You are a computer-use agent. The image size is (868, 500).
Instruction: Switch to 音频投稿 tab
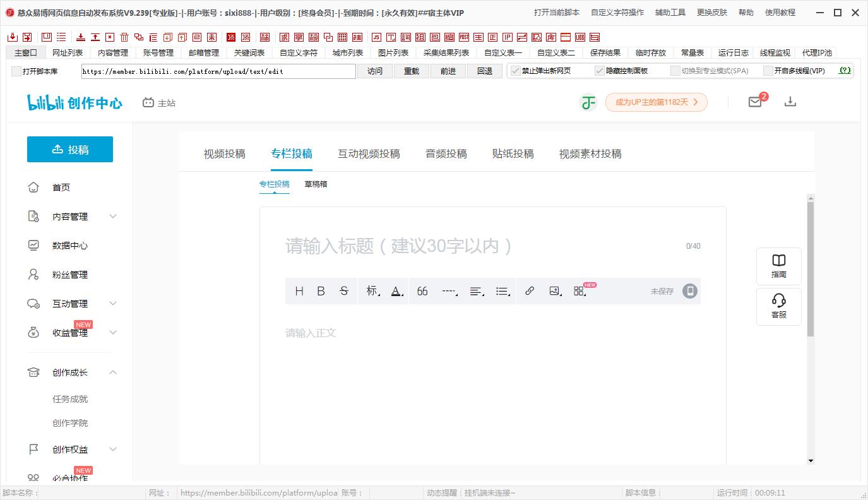click(446, 154)
